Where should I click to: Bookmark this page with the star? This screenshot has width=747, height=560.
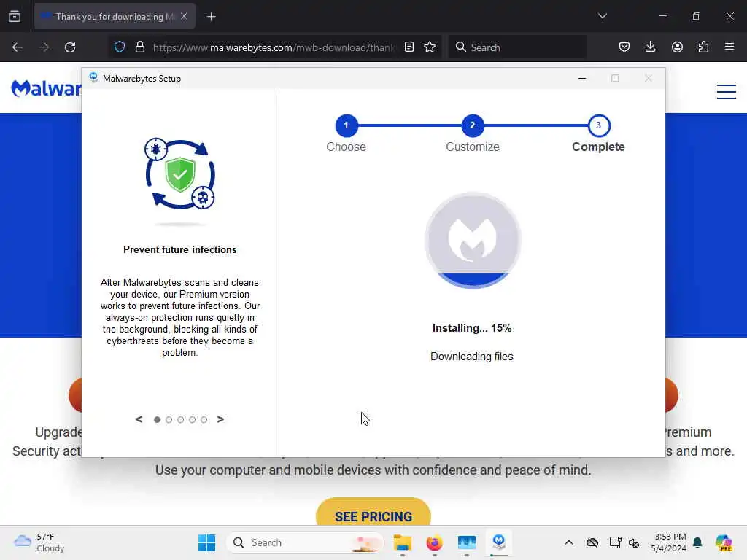click(430, 47)
